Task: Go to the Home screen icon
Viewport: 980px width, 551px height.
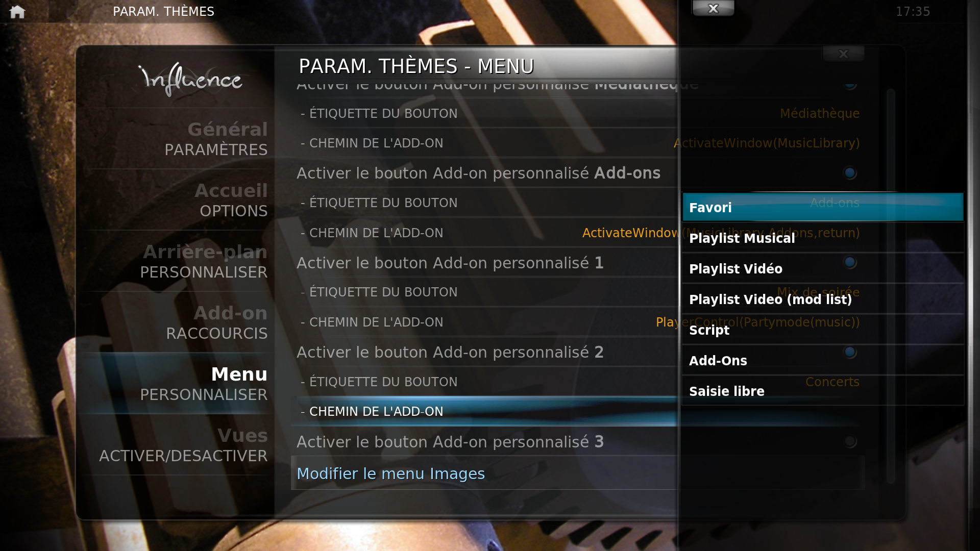Action: 17,11
